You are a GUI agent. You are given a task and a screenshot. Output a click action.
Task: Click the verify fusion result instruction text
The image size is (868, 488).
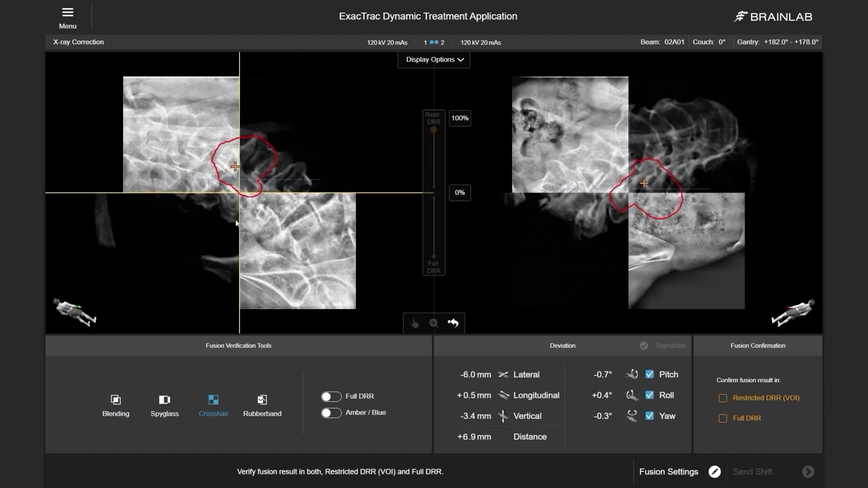pos(340,472)
